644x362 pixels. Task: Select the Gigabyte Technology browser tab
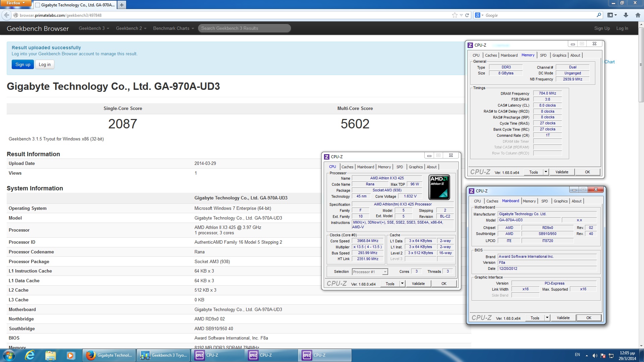tap(75, 5)
